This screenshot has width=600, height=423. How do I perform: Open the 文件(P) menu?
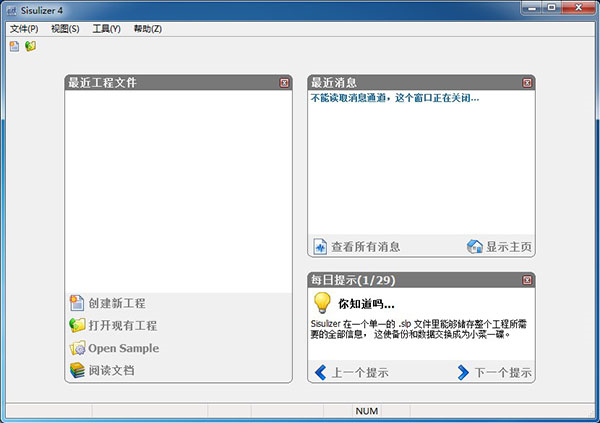coord(24,29)
